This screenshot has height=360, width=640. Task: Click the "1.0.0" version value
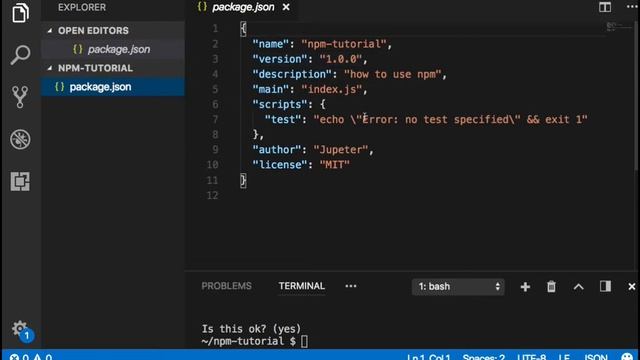(340, 59)
